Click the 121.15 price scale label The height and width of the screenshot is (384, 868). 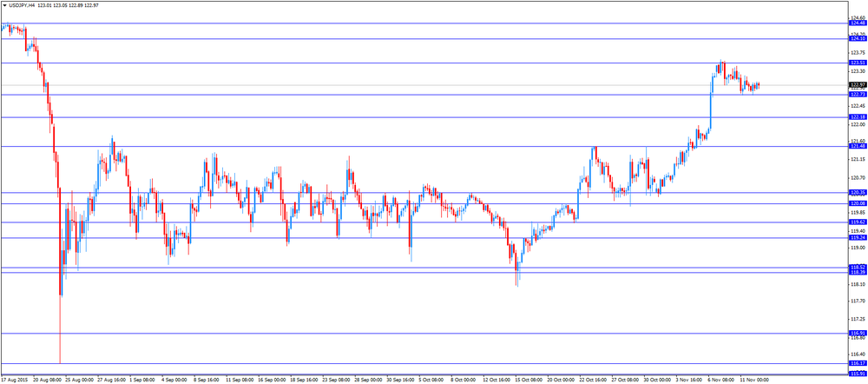858,160
